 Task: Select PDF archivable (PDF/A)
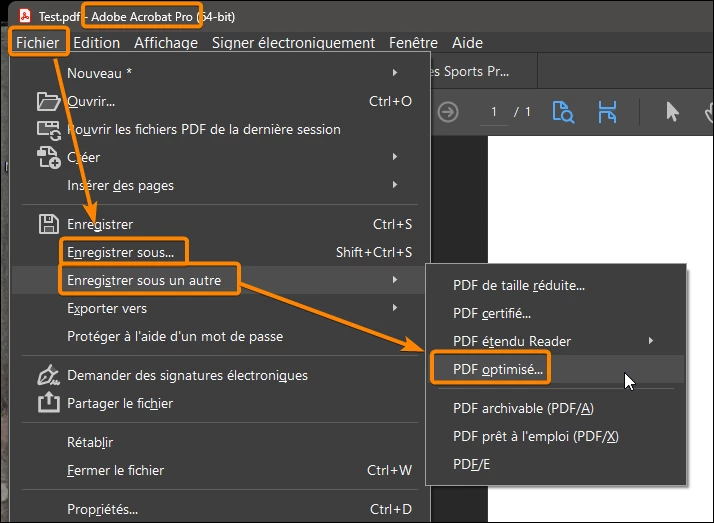click(556, 408)
